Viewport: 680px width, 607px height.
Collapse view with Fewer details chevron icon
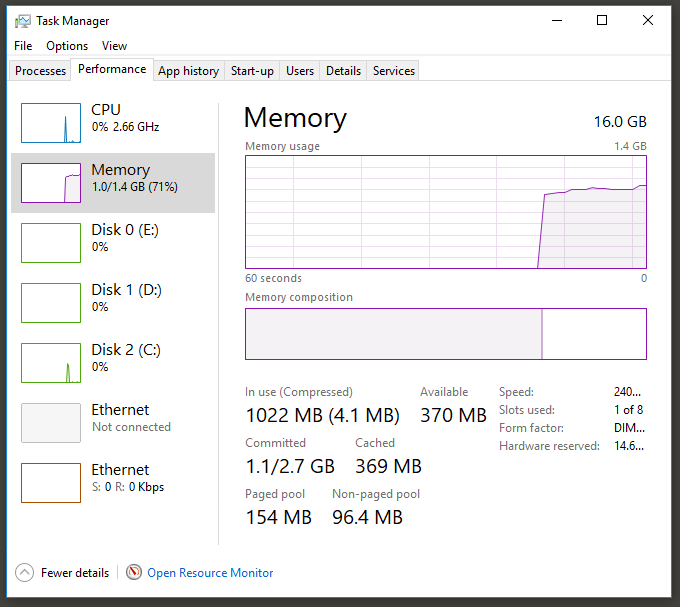pos(24,573)
